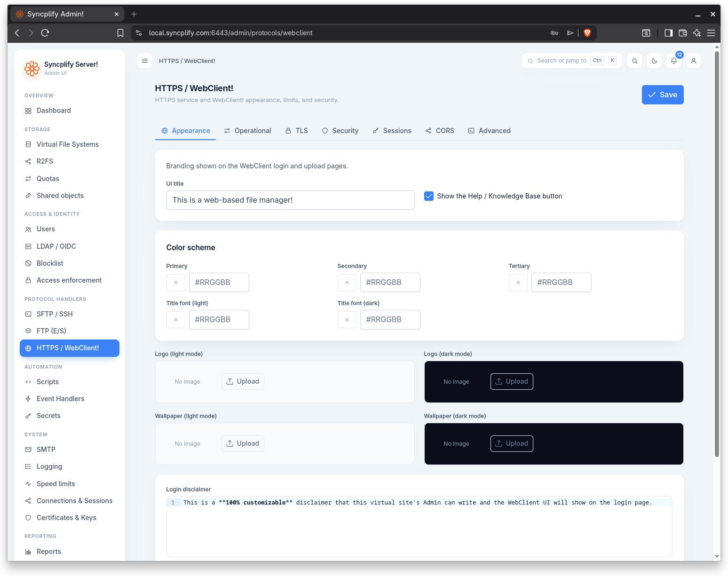Switch to the Advanced tab
The height and width of the screenshot is (576, 728).
point(489,131)
